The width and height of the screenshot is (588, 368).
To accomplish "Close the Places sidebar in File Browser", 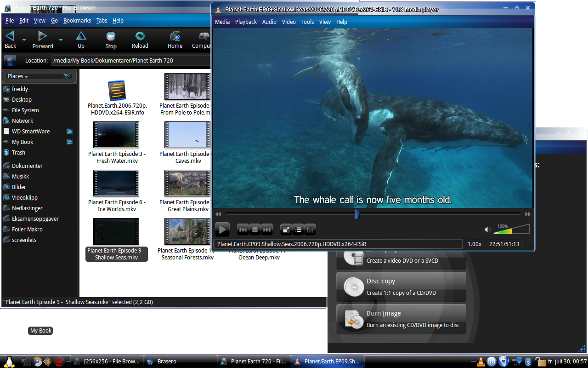I will [x=67, y=76].
